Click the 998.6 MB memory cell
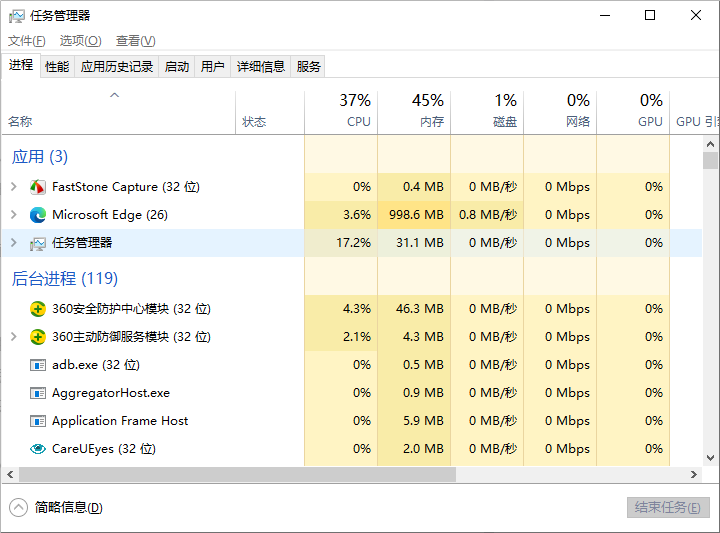 [416, 214]
